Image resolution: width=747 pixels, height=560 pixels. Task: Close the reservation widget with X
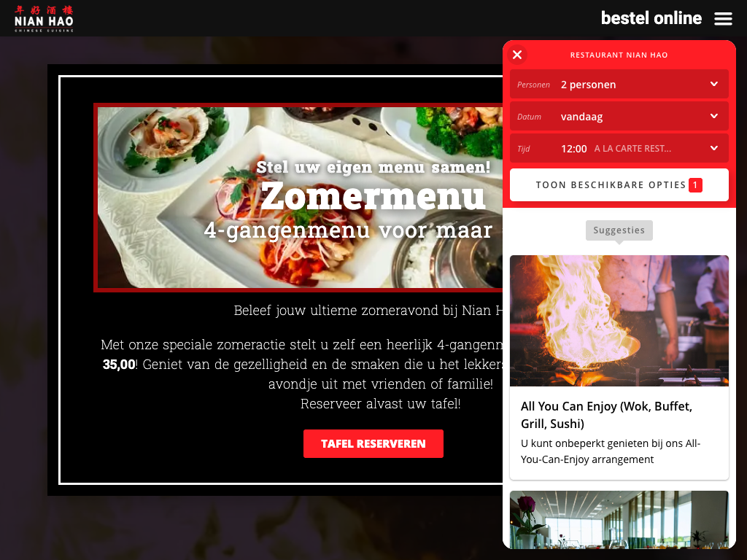click(x=517, y=55)
